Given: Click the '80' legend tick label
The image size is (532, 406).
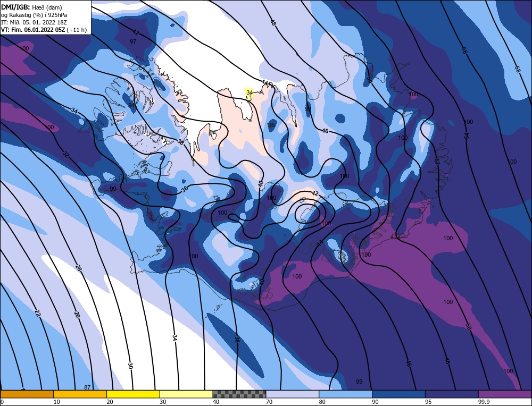Looking at the screenshot, I should click(x=322, y=402).
